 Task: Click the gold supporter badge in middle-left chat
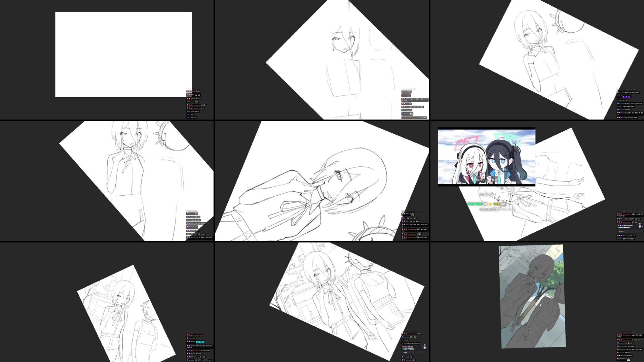(187, 223)
